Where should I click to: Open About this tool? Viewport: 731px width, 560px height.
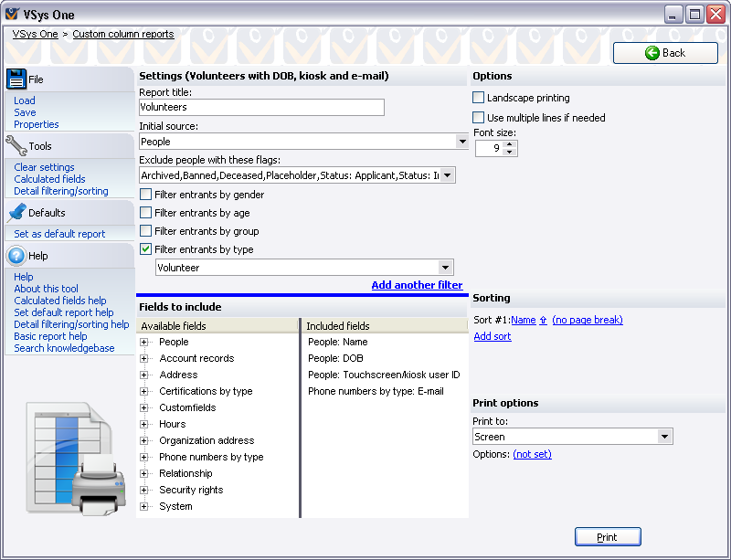click(x=47, y=289)
